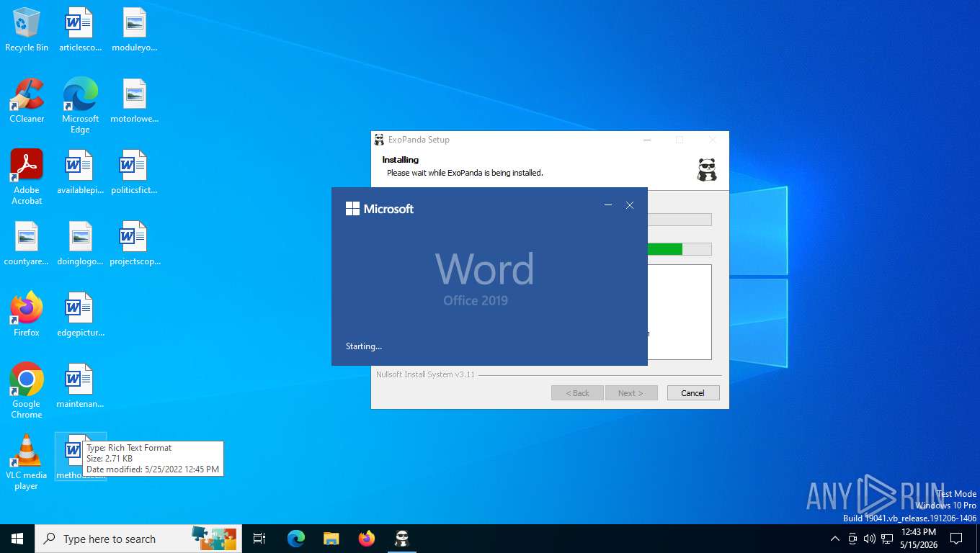Image resolution: width=980 pixels, height=553 pixels.
Task: Click the "Nullsoft Install System v3.11" text
Action: pyautogui.click(x=425, y=374)
